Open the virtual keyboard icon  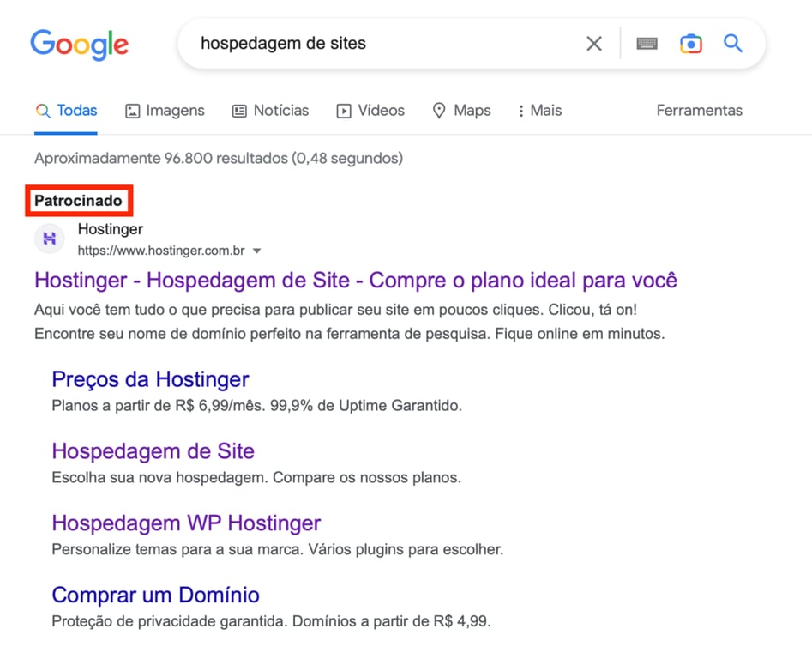pos(647,43)
